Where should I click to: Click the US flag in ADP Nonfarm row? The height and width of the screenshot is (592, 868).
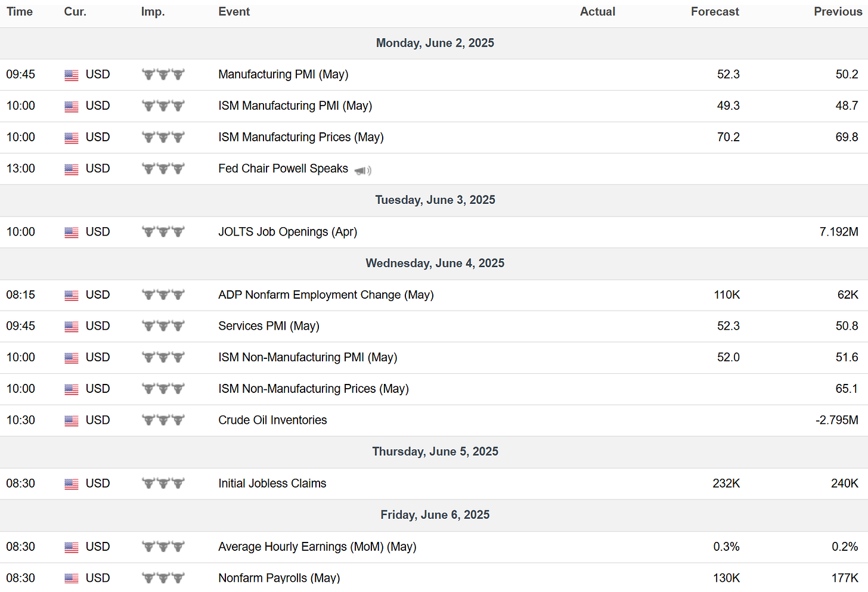click(x=72, y=295)
